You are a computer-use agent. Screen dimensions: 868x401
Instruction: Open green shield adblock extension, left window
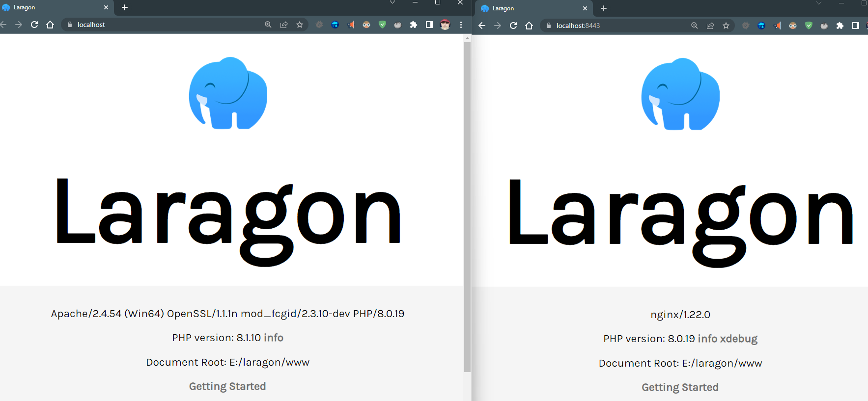382,25
